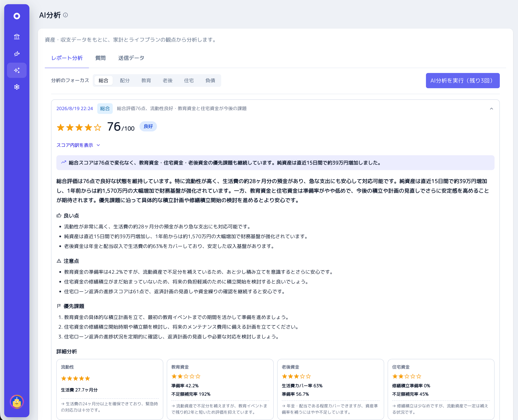
Task: Click the 流動性 detail card title
Action: point(68,367)
